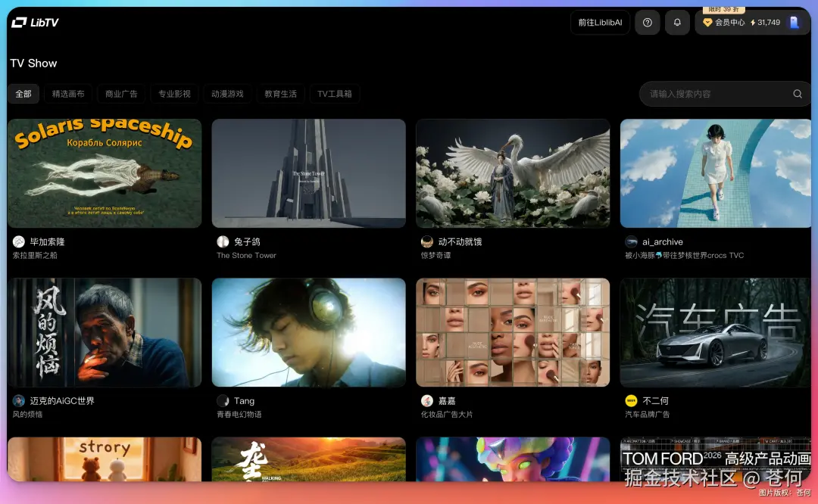Click the title The Stone Tower
The width and height of the screenshot is (818, 504).
point(246,255)
